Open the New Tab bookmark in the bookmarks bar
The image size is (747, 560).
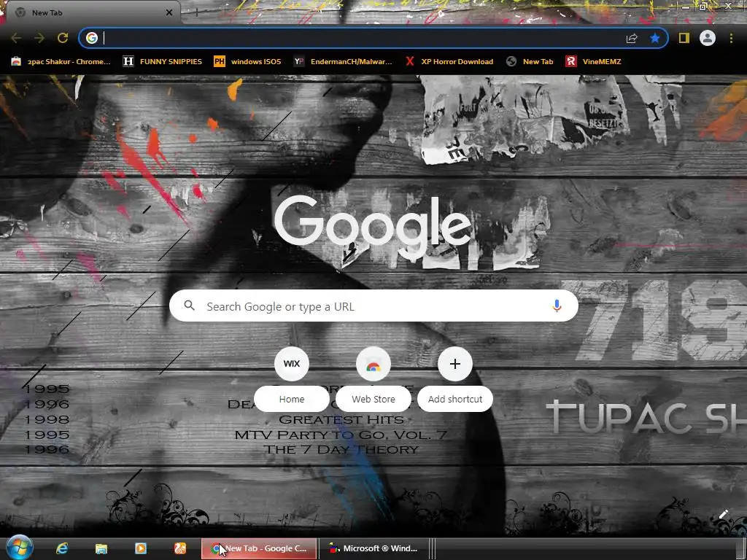pyautogui.click(x=530, y=61)
